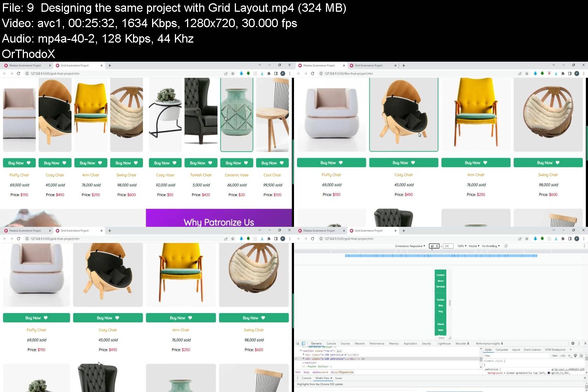The image size is (588, 392).
Task: Open the Event Listeners tab
Action: click(532, 349)
